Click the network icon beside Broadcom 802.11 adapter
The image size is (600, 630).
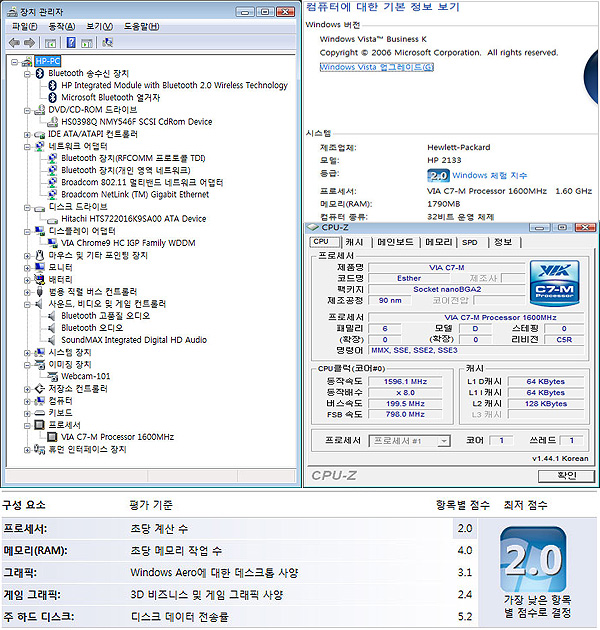tap(52, 182)
